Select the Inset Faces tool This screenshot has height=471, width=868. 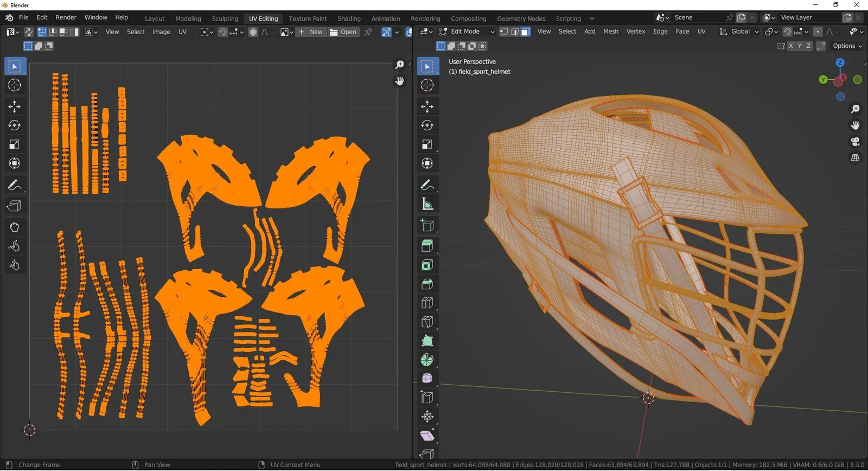427,265
